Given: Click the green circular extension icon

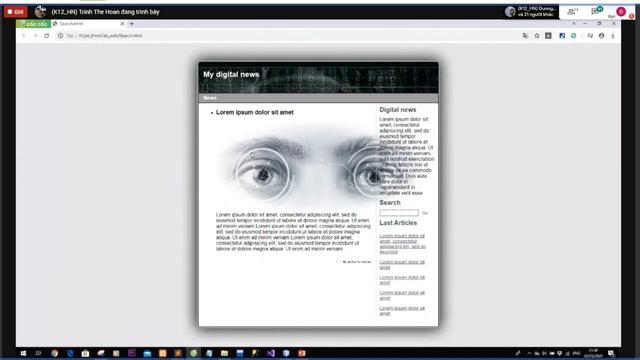Looking at the screenshot, I should (573, 36).
